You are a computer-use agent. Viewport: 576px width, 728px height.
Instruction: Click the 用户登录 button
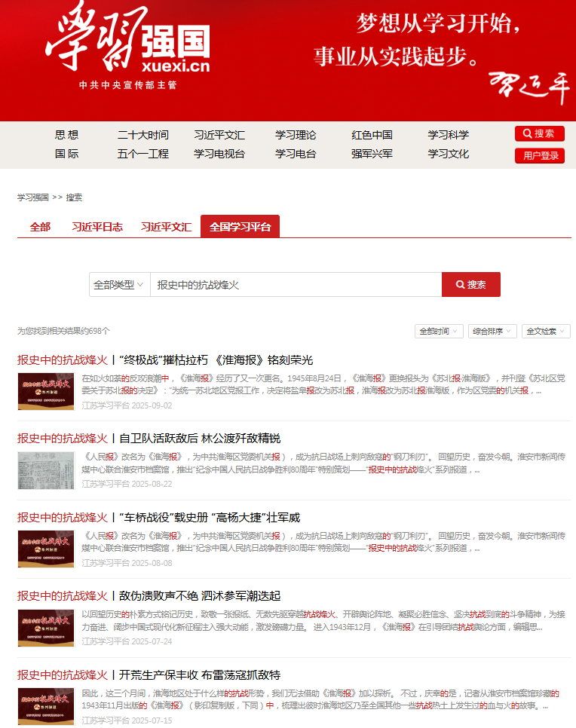pyautogui.click(x=539, y=155)
